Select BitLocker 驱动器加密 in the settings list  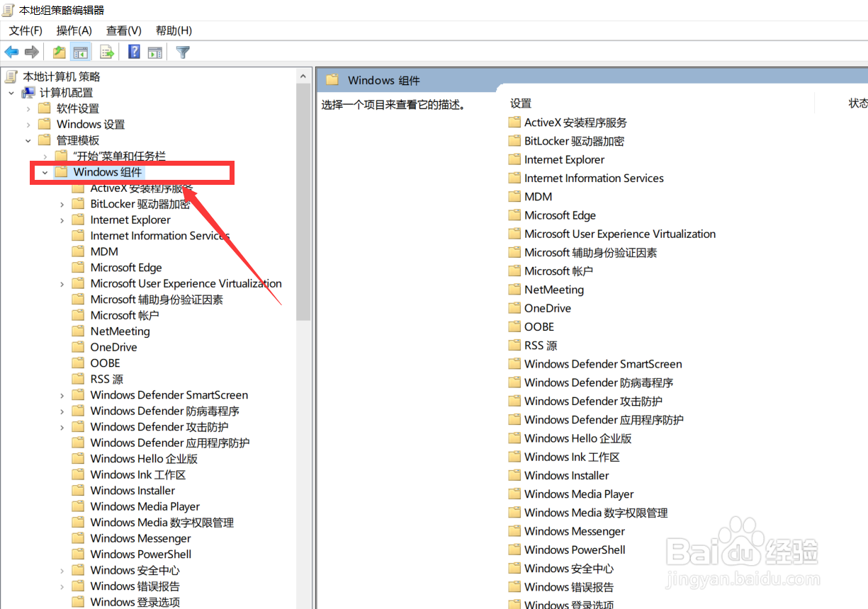pyautogui.click(x=574, y=141)
